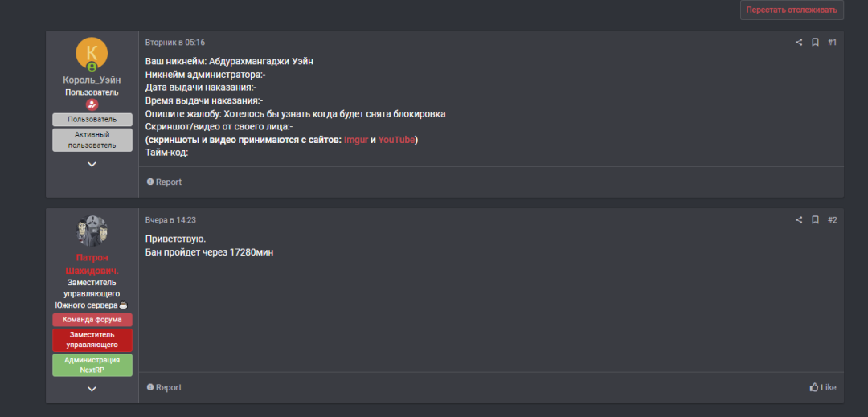Bookmark post #2 with the bookmark icon
The image size is (868, 417).
click(x=816, y=220)
